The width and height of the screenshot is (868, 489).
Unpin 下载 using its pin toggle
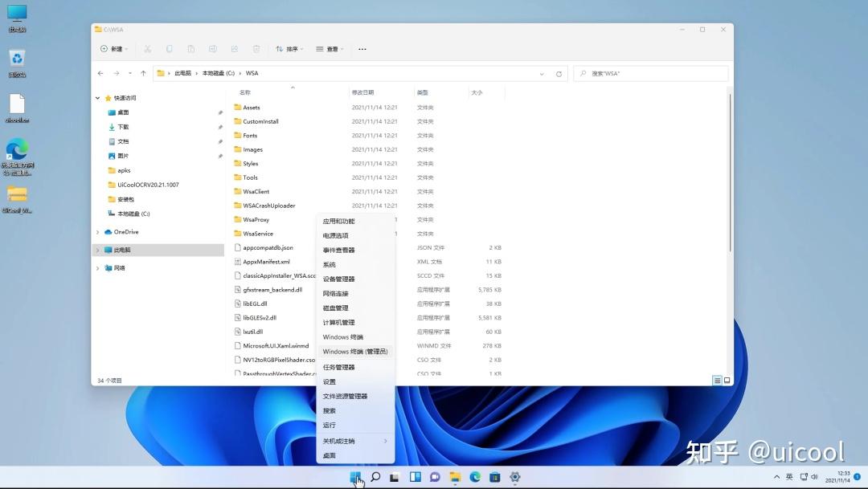(x=220, y=127)
